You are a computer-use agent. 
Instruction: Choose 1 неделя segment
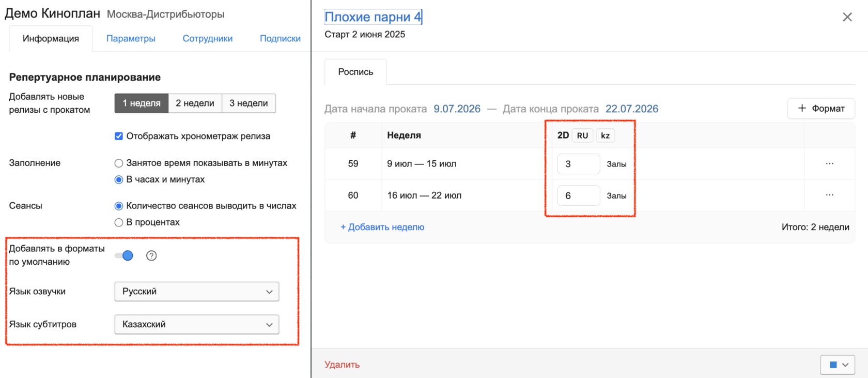click(142, 103)
